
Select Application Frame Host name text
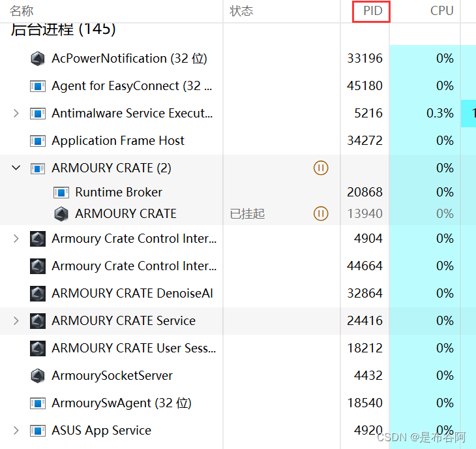coord(118,141)
